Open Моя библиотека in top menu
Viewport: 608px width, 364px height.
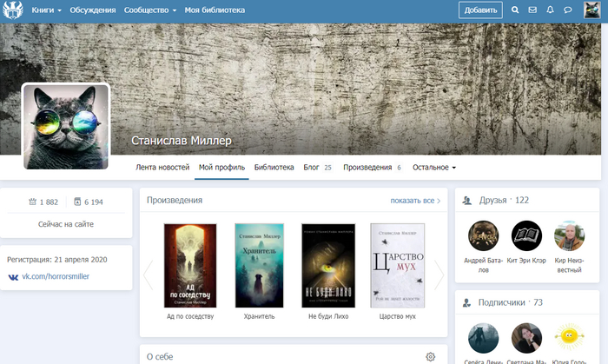pos(215,10)
